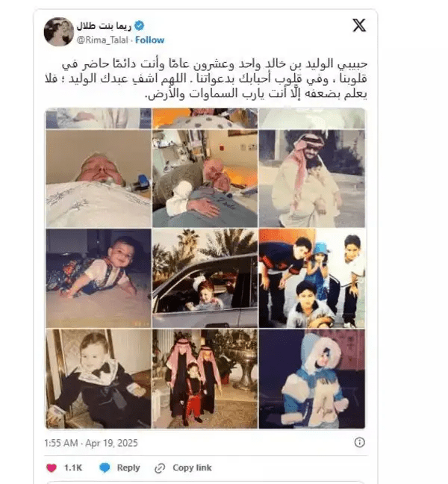Screen dimensions: 448x484
Task: Click the blue reply bubble icon
Action: (105, 468)
